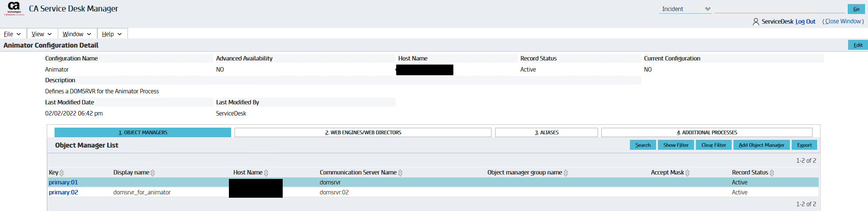Click the Search button in Object Manager List
868x211 pixels.
[x=643, y=145]
